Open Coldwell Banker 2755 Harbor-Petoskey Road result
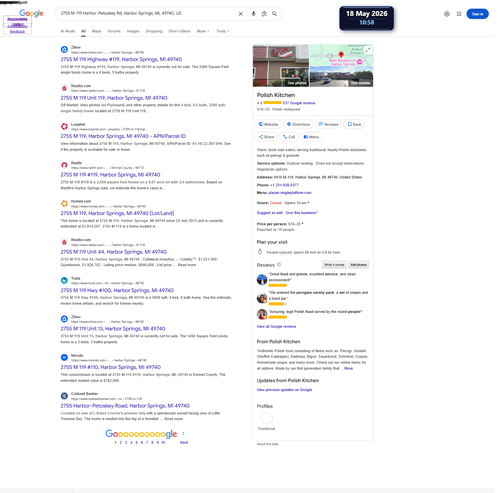The image size is (500, 493). (125, 406)
